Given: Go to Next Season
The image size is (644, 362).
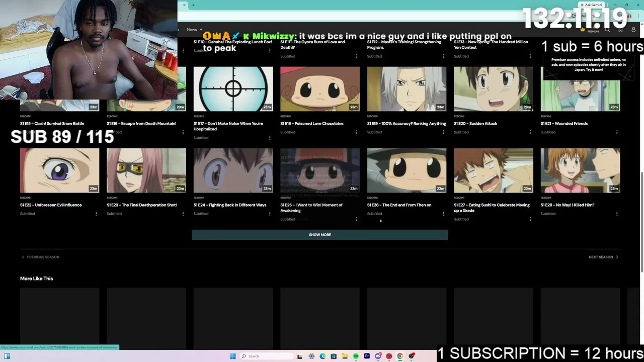Looking at the screenshot, I should [x=604, y=257].
